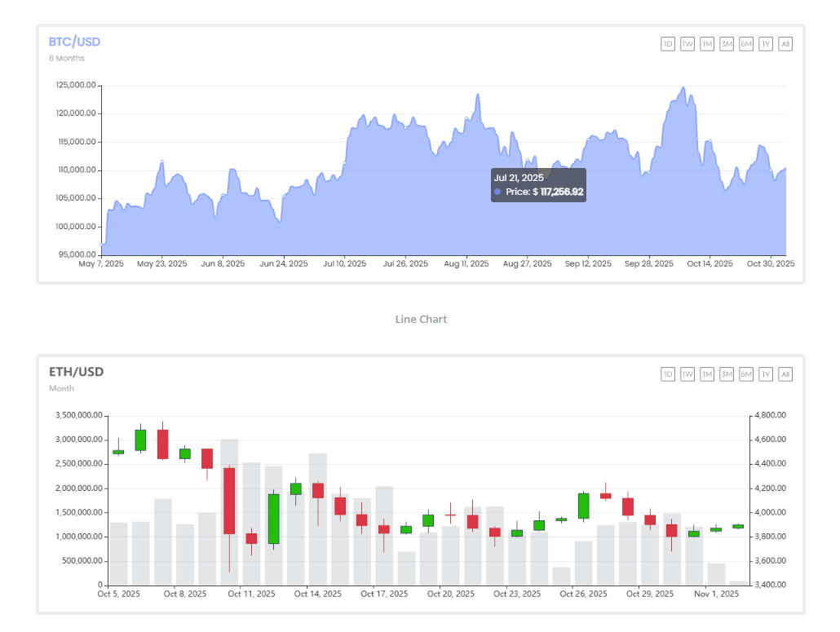Show 1Y range on ETH/USD chart
The height and width of the screenshot is (632, 840).
[x=766, y=374]
